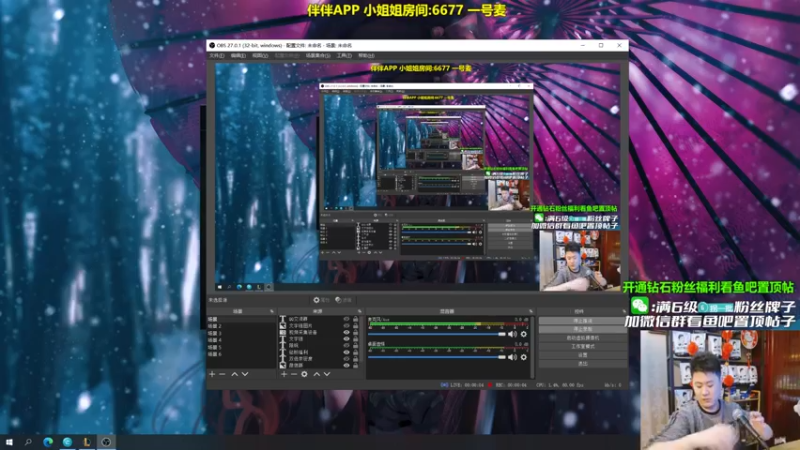
Task: Click the 停止推流 button
Action: coord(583,321)
